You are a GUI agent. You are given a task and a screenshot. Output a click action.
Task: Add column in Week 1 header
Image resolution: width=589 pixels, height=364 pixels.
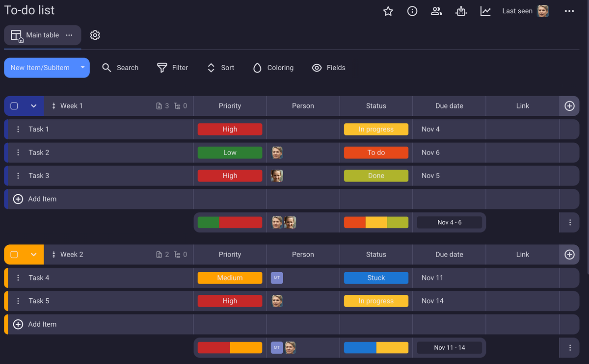(x=569, y=106)
